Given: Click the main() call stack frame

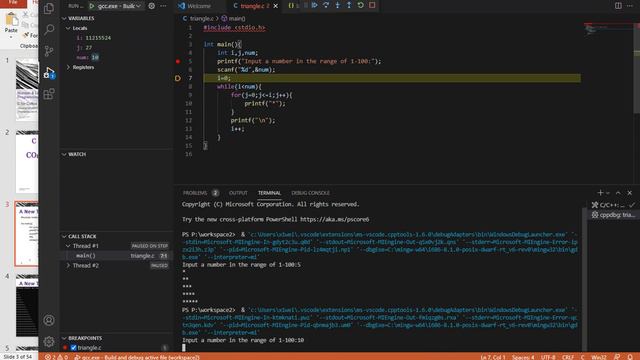Looking at the screenshot, I should (117, 256).
